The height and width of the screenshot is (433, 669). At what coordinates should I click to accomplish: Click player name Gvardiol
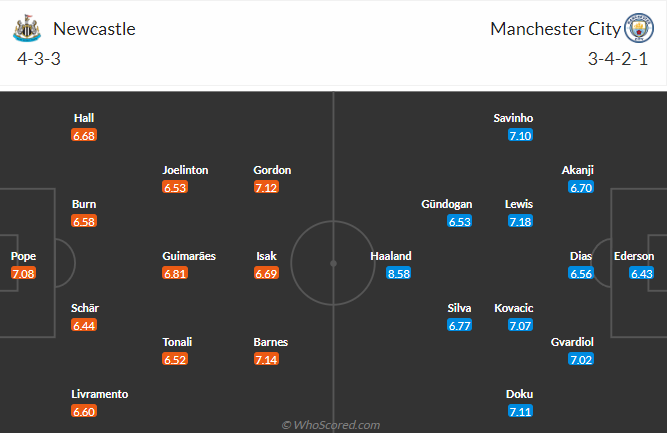[572, 342]
